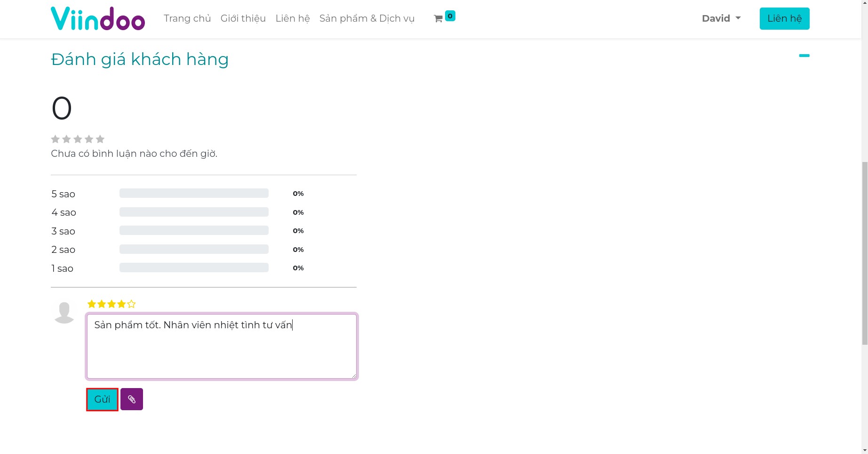This screenshot has height=454, width=868.
Task: Click the paperclip attachment button
Action: click(132, 399)
